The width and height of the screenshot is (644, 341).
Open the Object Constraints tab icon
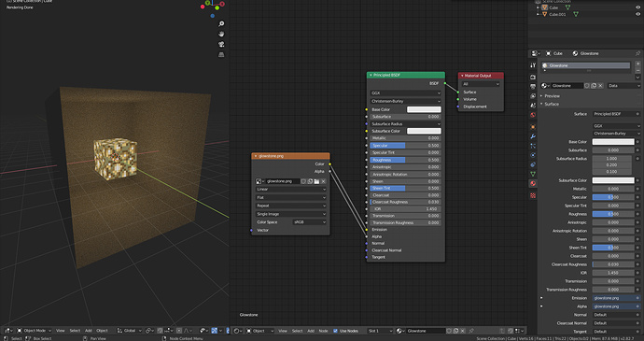pyautogui.click(x=533, y=164)
